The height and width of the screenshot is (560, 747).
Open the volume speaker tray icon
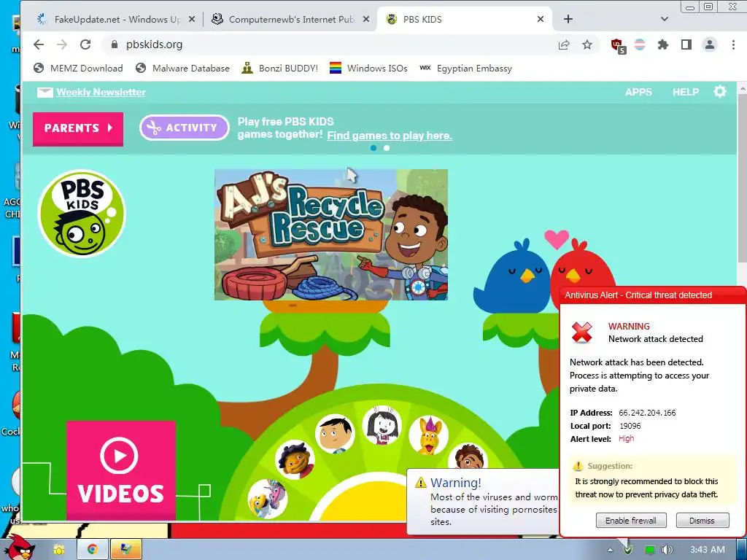(667, 550)
